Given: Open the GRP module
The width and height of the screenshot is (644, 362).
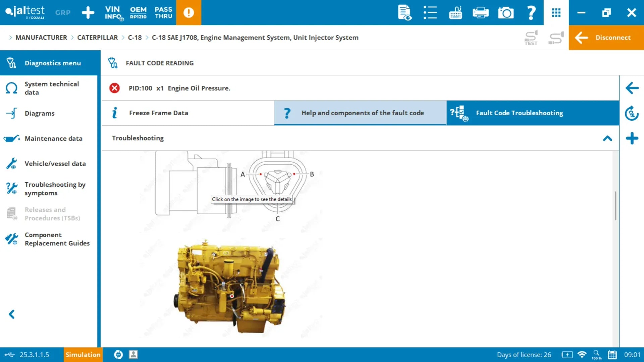Looking at the screenshot, I should coord(63,12).
